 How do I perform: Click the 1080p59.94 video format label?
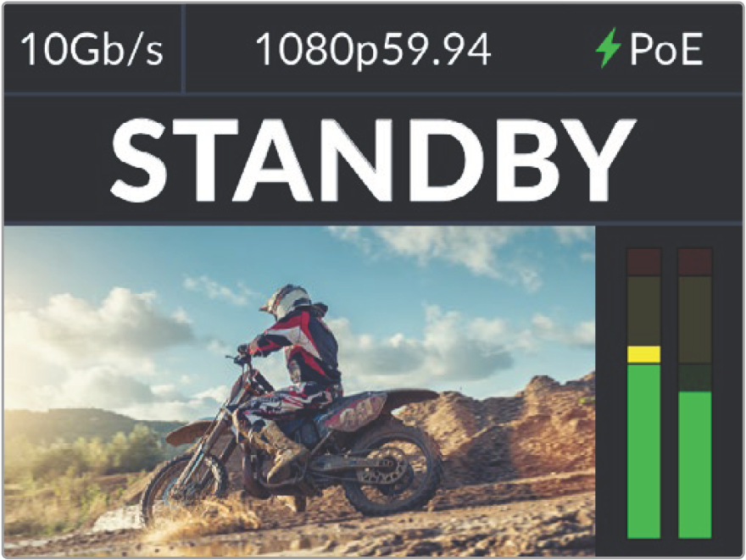coord(373,50)
